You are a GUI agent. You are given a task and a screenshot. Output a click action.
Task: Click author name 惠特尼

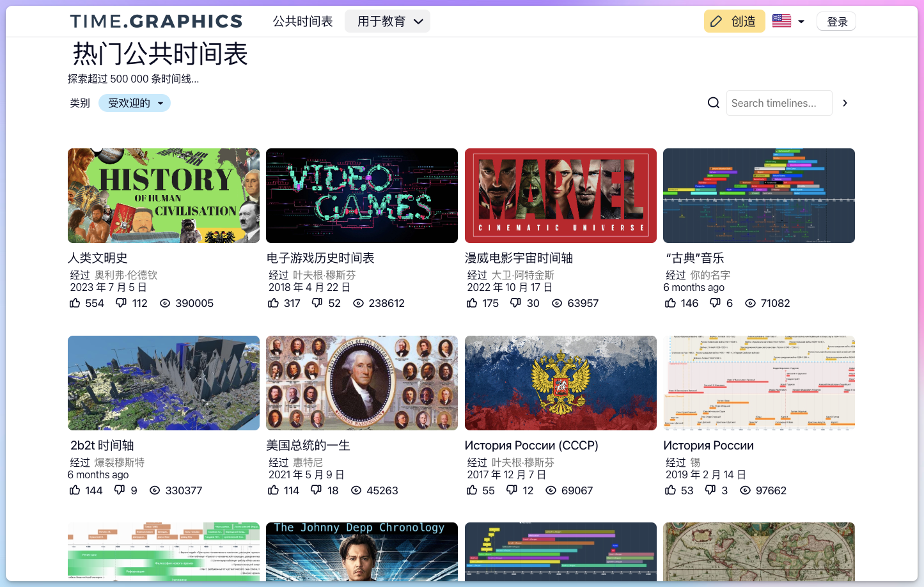[x=308, y=462]
